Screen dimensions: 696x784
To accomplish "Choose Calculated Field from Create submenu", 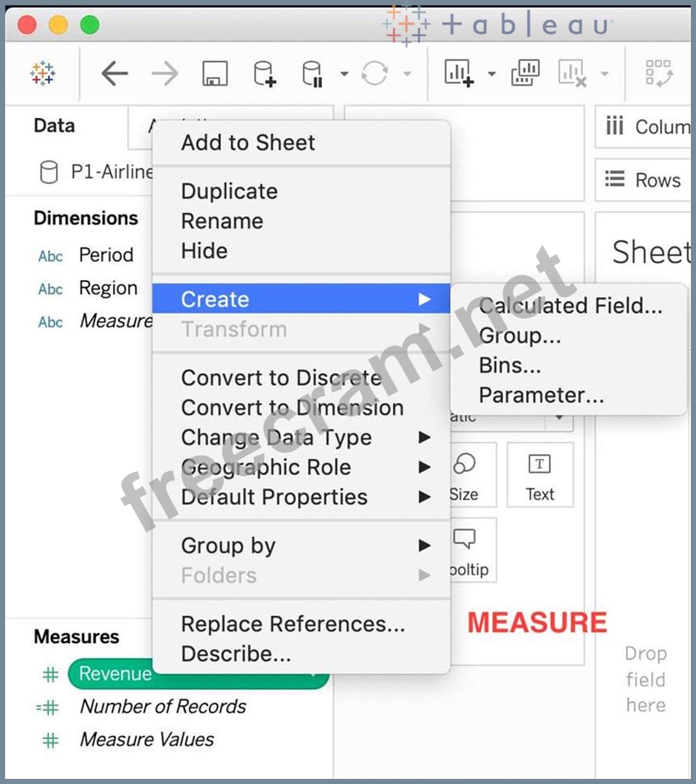I will click(x=570, y=306).
